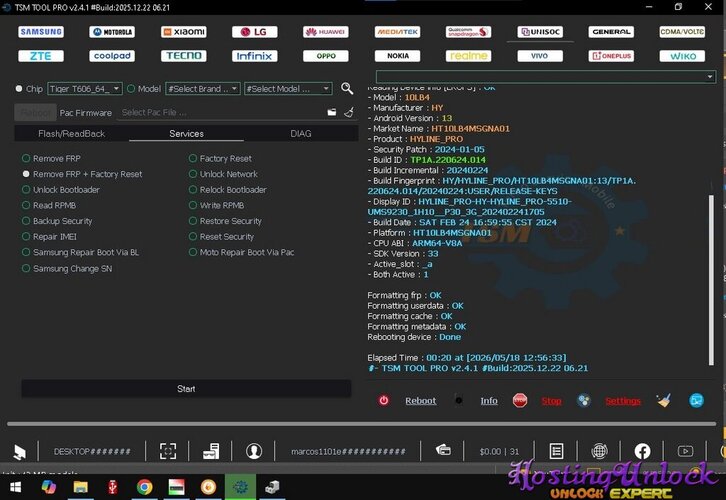Viewport: 726px width, 500px height.
Task: Open the red Settings link
Action: (623, 401)
